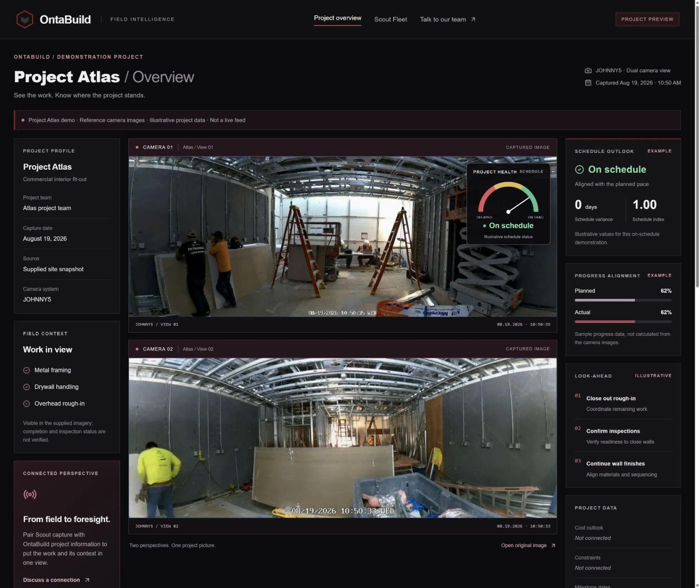Viewport: 700px width, 588px height.
Task: Click the 0 days Schedule variance value
Action: 586,205
